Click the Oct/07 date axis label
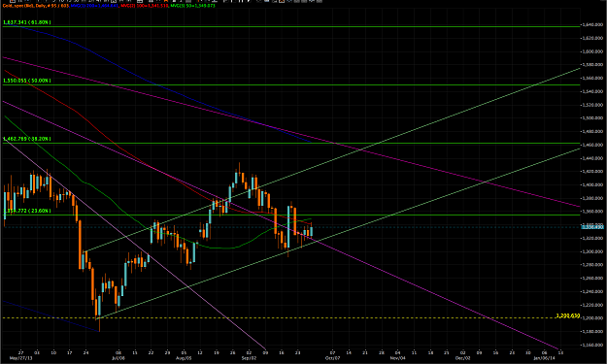 (332, 358)
